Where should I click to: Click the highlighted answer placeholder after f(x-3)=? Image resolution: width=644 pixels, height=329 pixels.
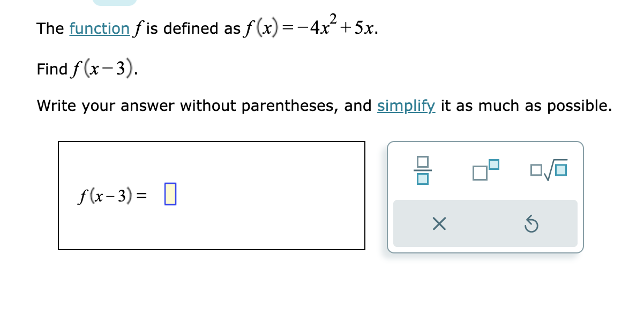point(171,195)
